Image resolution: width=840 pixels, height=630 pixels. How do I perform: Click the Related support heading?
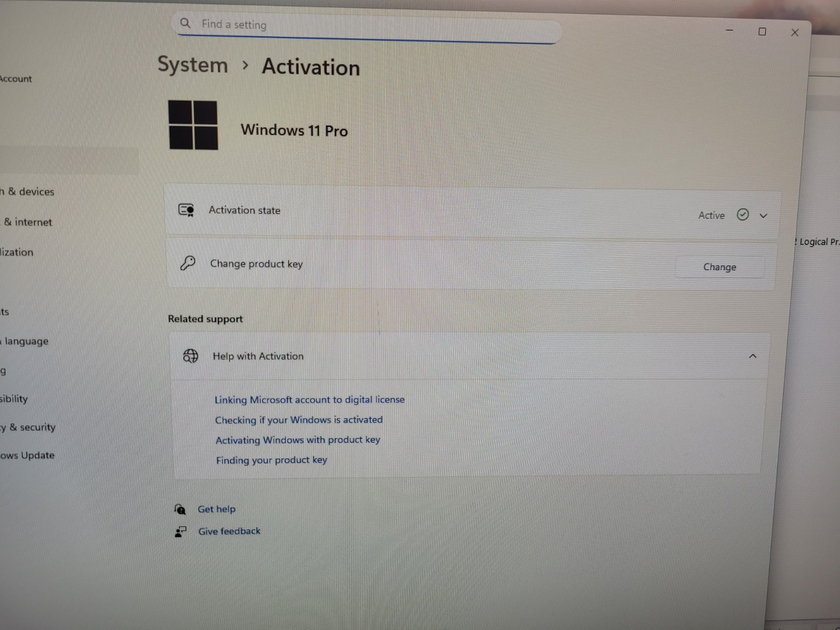click(x=205, y=319)
